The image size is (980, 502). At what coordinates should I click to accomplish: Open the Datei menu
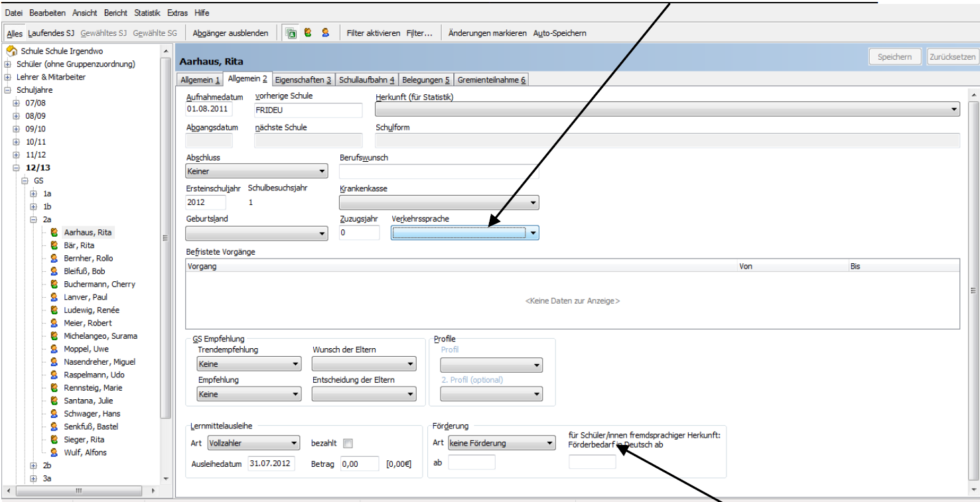[13, 13]
